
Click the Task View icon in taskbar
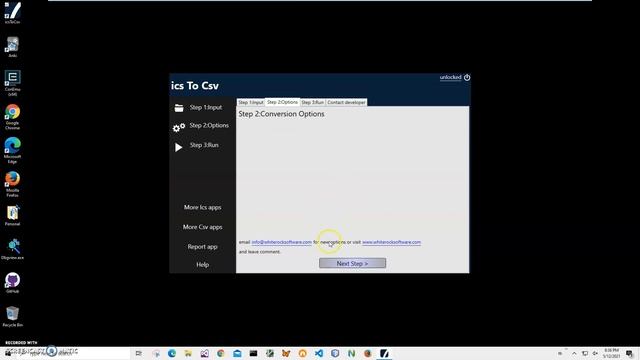[139, 353]
